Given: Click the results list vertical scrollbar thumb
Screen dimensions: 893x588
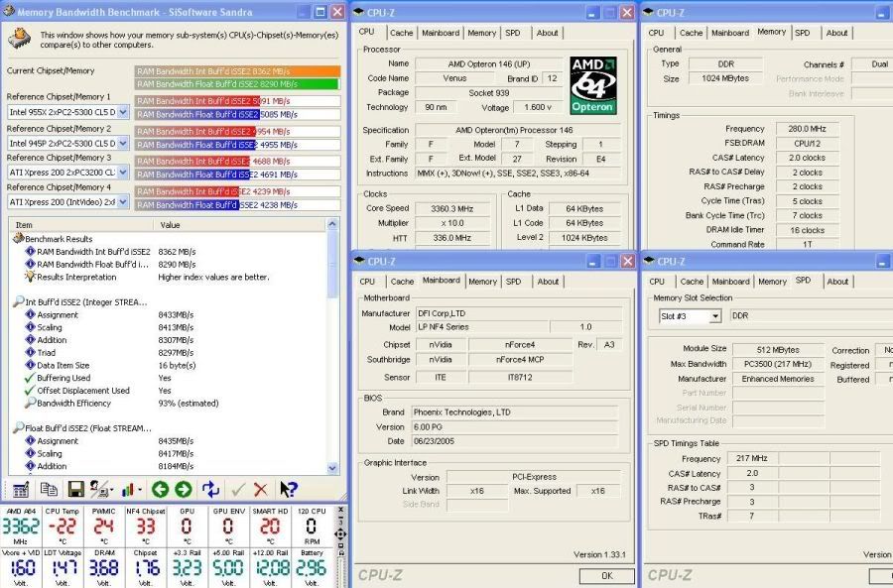Looking at the screenshot, I should pos(333,266).
